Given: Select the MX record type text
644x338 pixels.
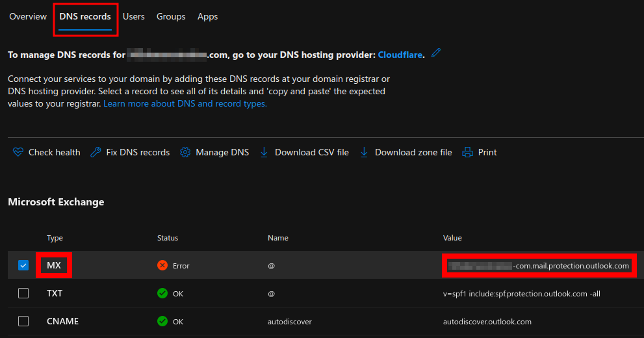Looking at the screenshot, I should tap(54, 265).
